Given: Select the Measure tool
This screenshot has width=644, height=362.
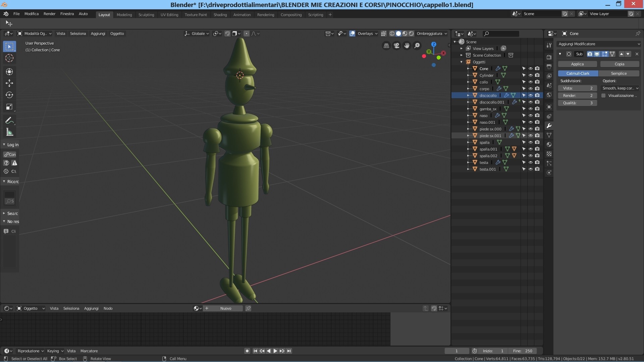Looking at the screenshot, I should [9, 132].
